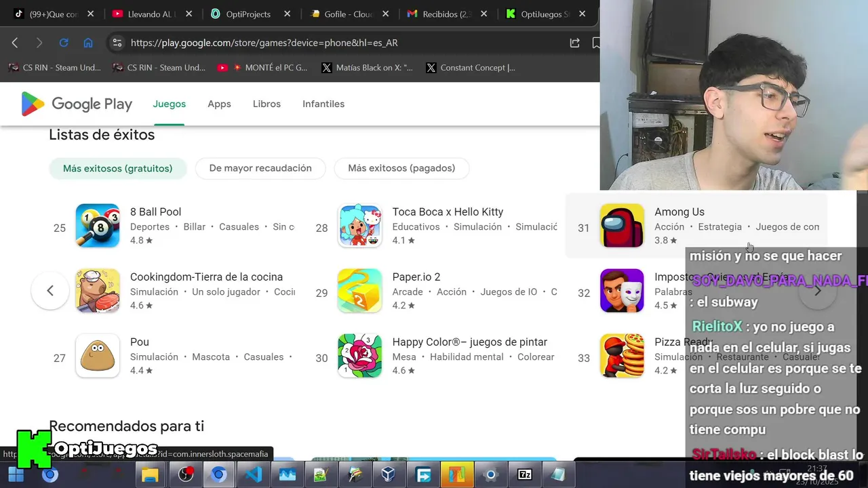Open VirtualBox cube icon in the taskbar
The width and height of the screenshot is (868, 488).
click(x=388, y=475)
